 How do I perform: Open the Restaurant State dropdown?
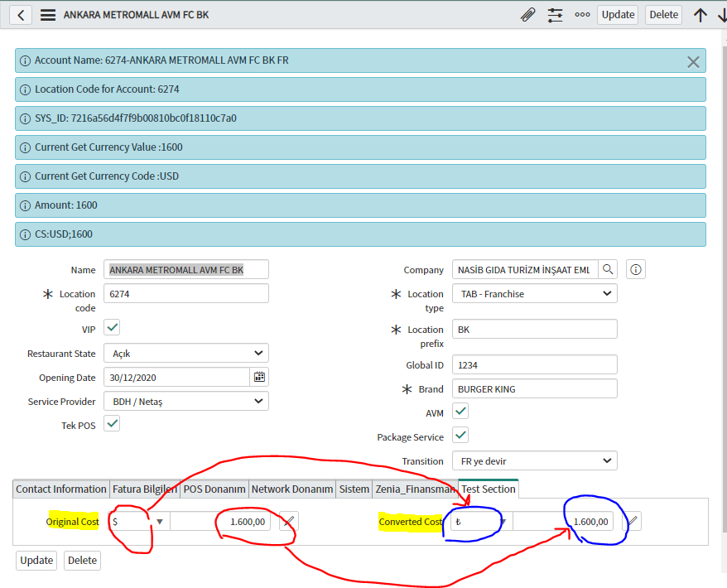(x=185, y=354)
